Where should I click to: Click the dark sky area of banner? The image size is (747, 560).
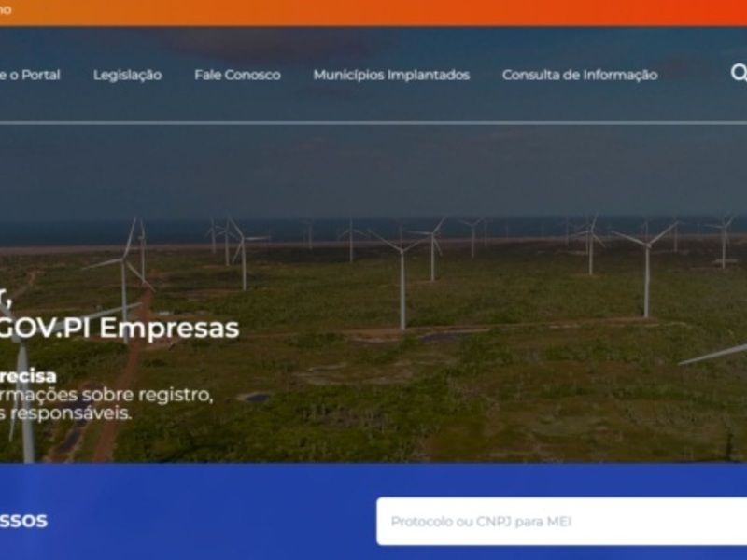(373, 172)
